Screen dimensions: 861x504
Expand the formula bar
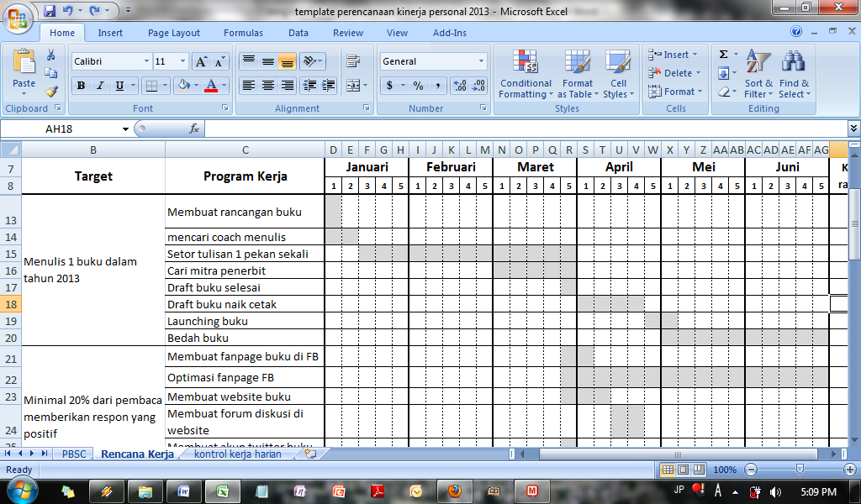tap(853, 129)
